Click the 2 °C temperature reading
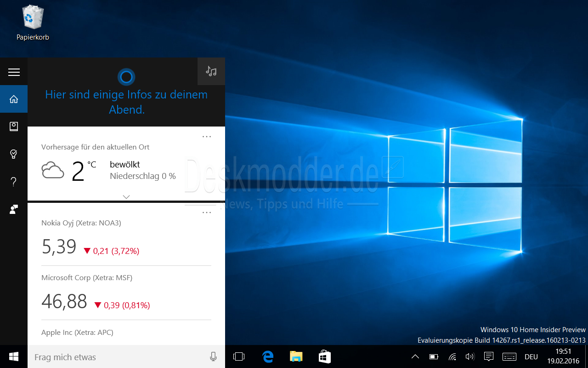This screenshot has width=588, height=368. [x=84, y=171]
